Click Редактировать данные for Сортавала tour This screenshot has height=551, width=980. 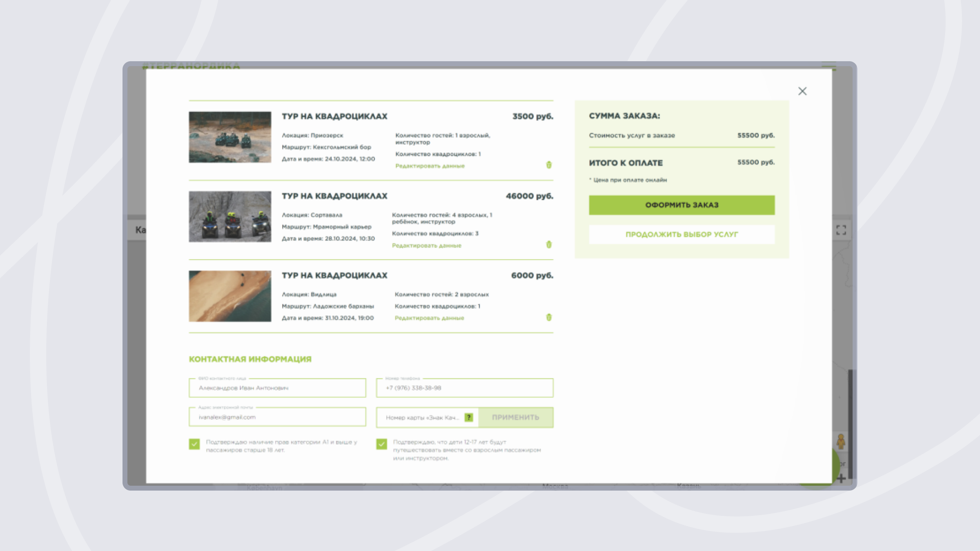[x=426, y=246]
